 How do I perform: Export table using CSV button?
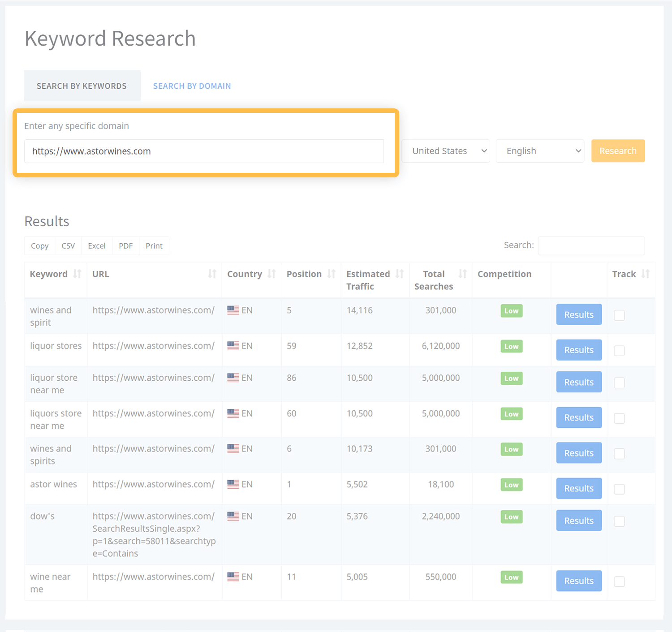pyautogui.click(x=68, y=246)
